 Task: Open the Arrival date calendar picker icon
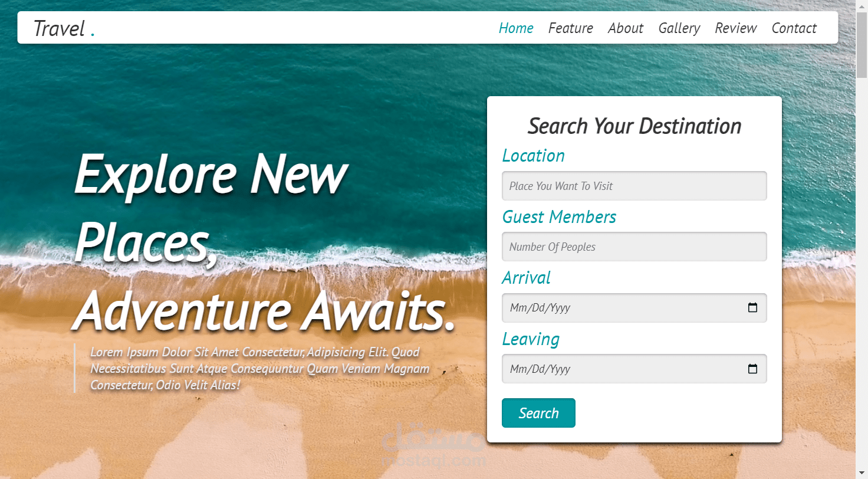coord(752,308)
